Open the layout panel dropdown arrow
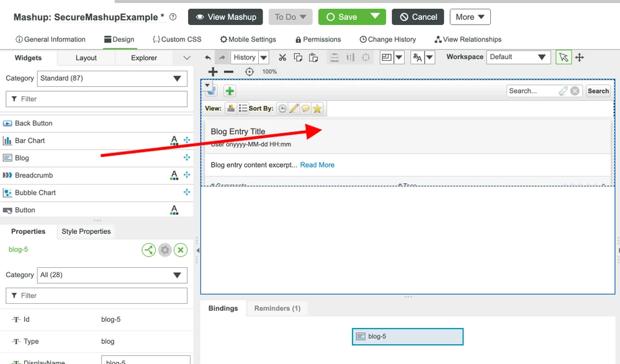The image size is (620, 364). [x=399, y=57]
